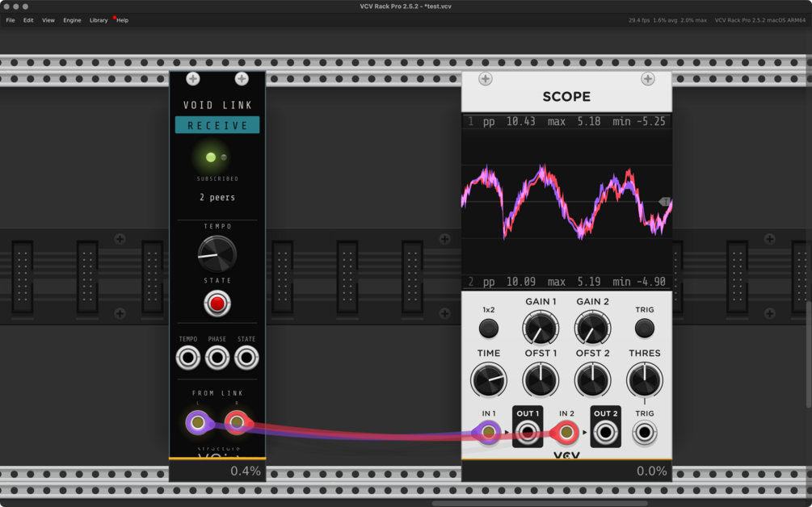The image size is (812, 507).
Task: Click the IN 2 input jack on Scope
Action: 566,432
